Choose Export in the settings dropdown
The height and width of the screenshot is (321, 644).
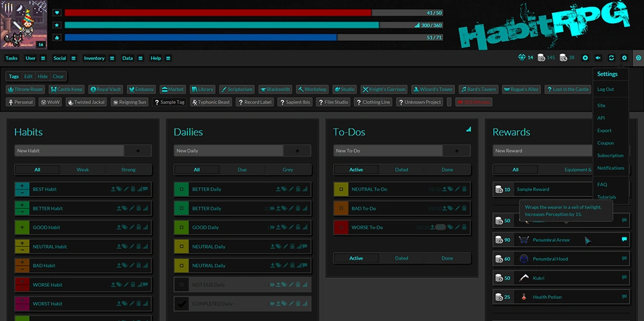604,131
